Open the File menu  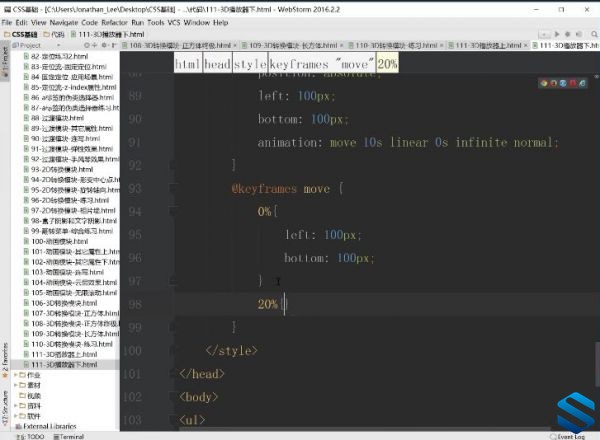pyautogui.click(x=7, y=23)
